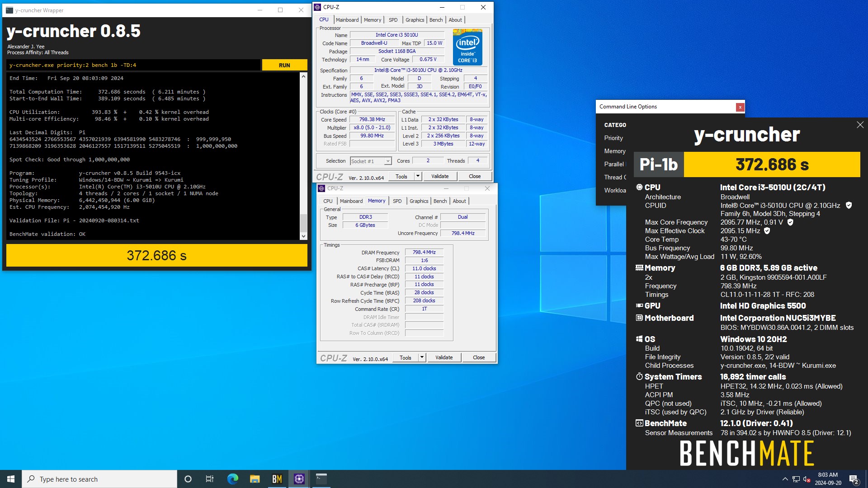This screenshot has width=868, height=488.
Task: Select the CPU tab in top CPU-Z window
Action: (x=324, y=19)
